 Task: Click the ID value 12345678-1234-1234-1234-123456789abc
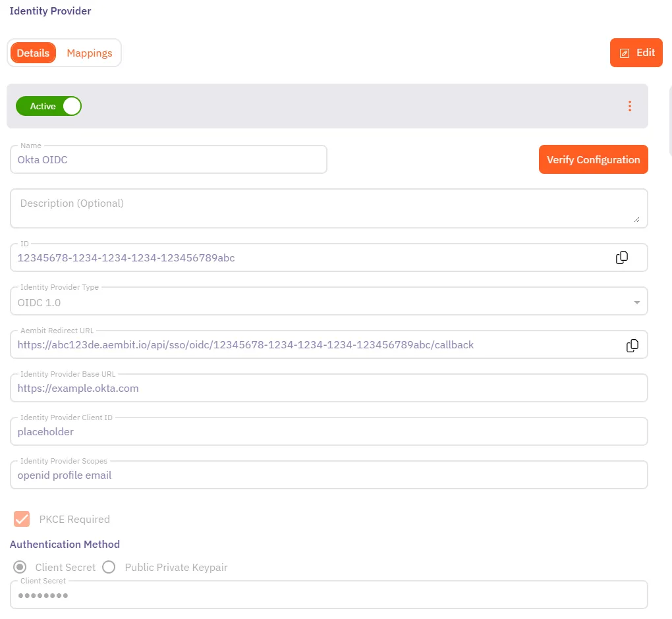point(126,258)
